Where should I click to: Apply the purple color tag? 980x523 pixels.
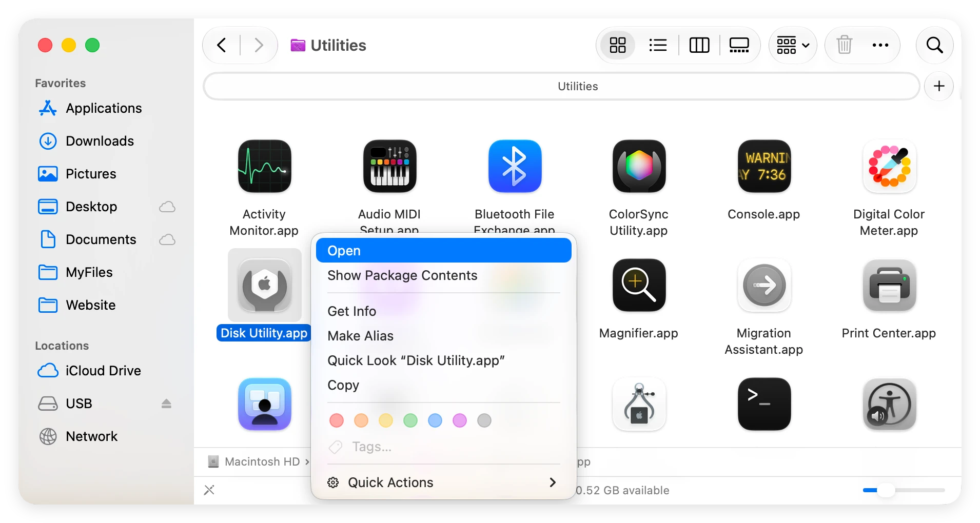[x=460, y=420]
